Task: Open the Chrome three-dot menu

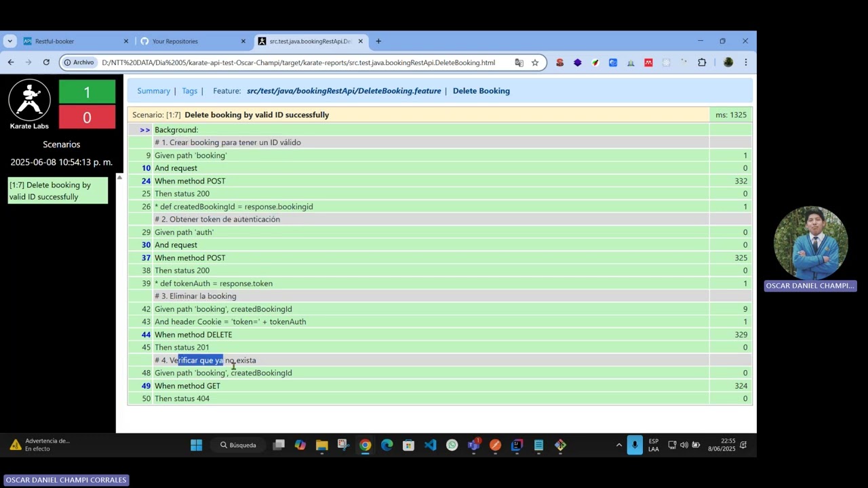Action: [x=746, y=62]
